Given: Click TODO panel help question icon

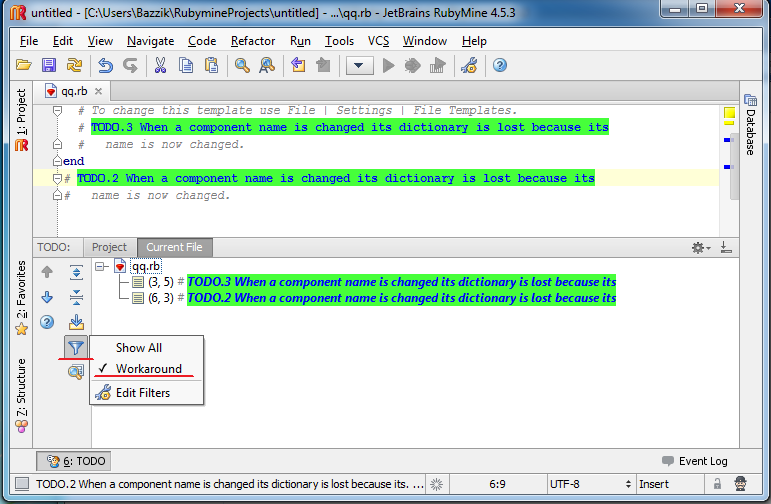Looking at the screenshot, I should coord(47,323).
